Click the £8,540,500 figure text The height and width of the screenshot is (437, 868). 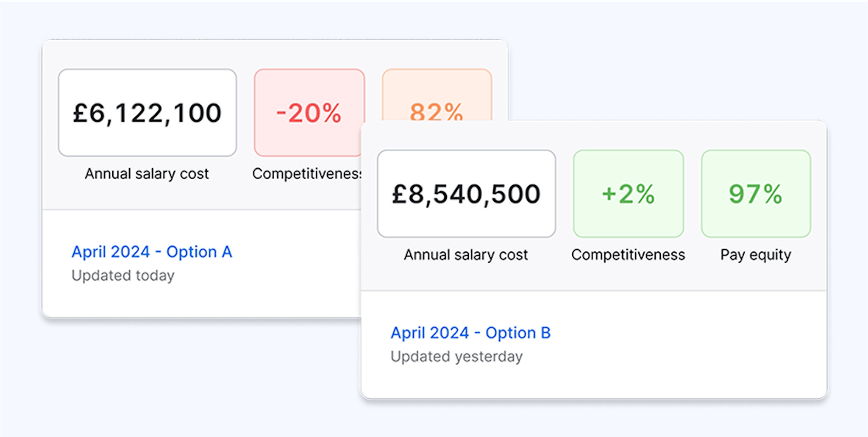click(465, 193)
